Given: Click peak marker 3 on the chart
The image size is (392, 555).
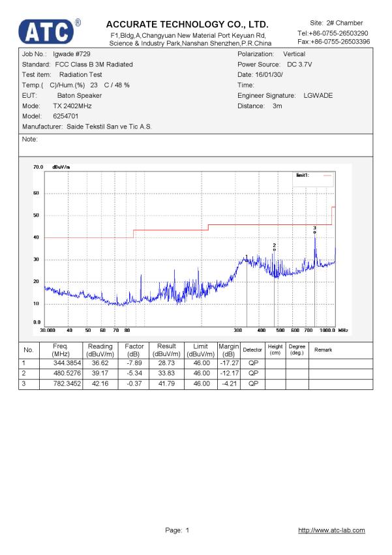Looking at the screenshot, I should [314, 230].
